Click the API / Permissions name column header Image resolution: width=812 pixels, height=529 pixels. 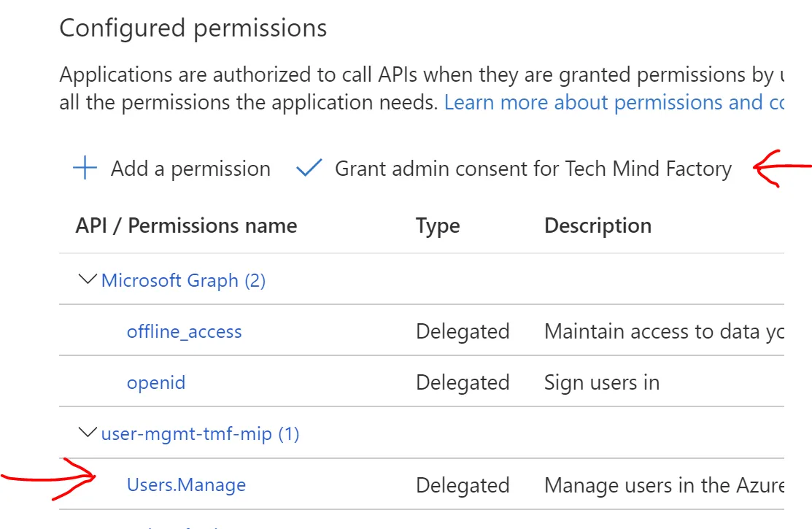[186, 225]
